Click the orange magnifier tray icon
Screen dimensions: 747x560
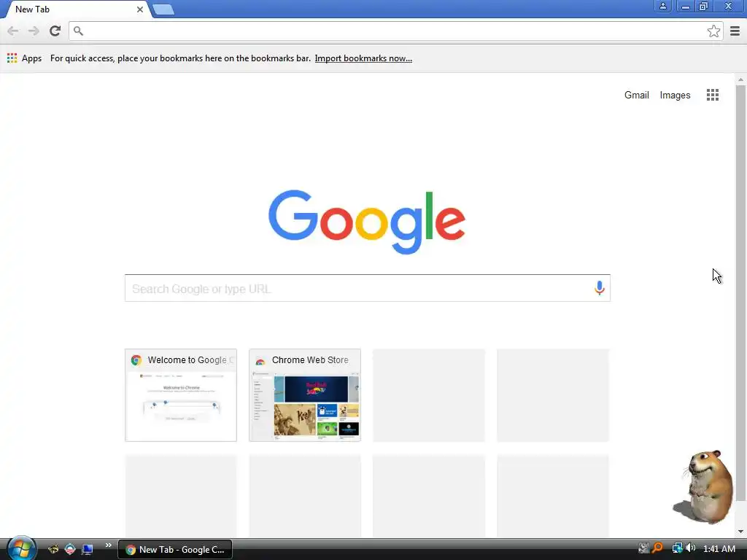[x=657, y=548]
